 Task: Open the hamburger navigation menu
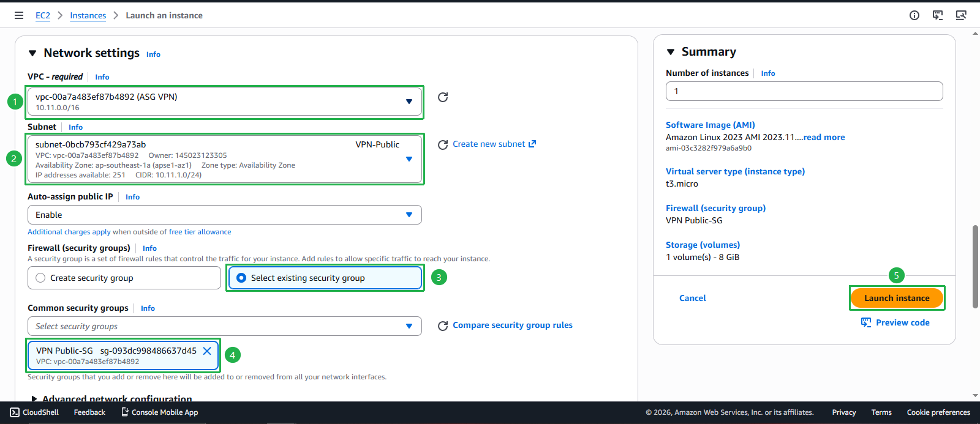click(19, 15)
